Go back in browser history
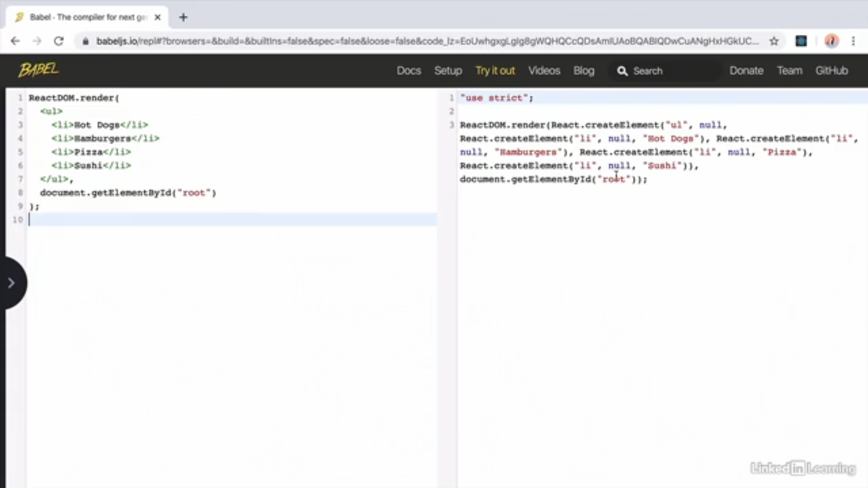Screen dimensions: 868x488 point(15,41)
